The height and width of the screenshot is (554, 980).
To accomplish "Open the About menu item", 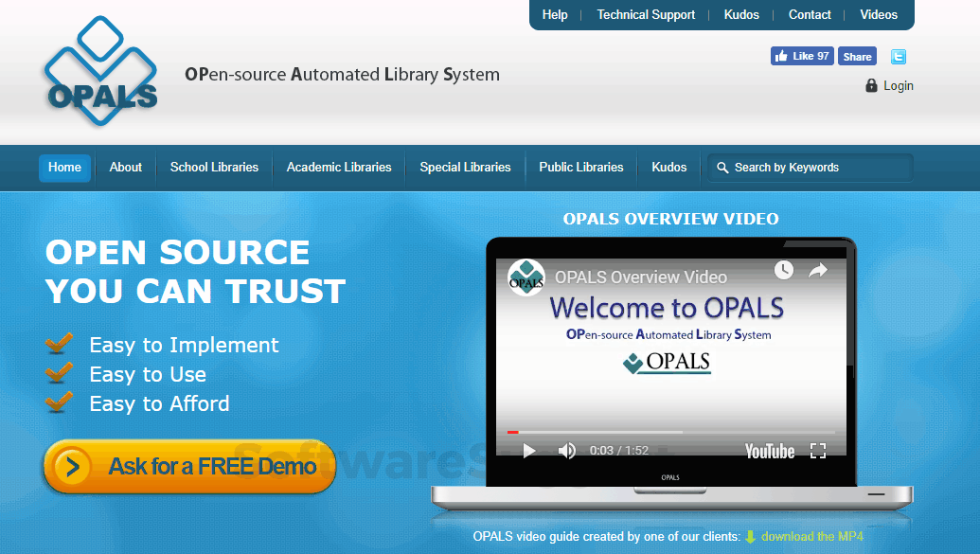I will pos(126,168).
